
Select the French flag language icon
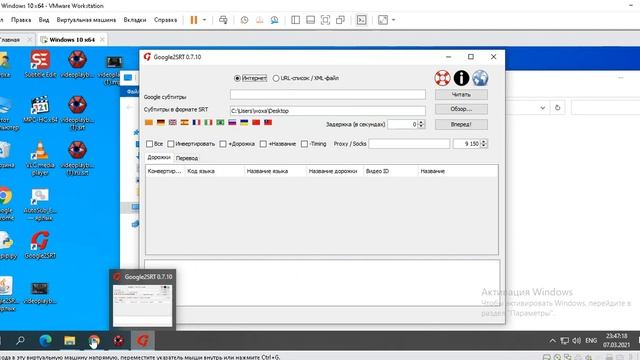tap(196, 122)
